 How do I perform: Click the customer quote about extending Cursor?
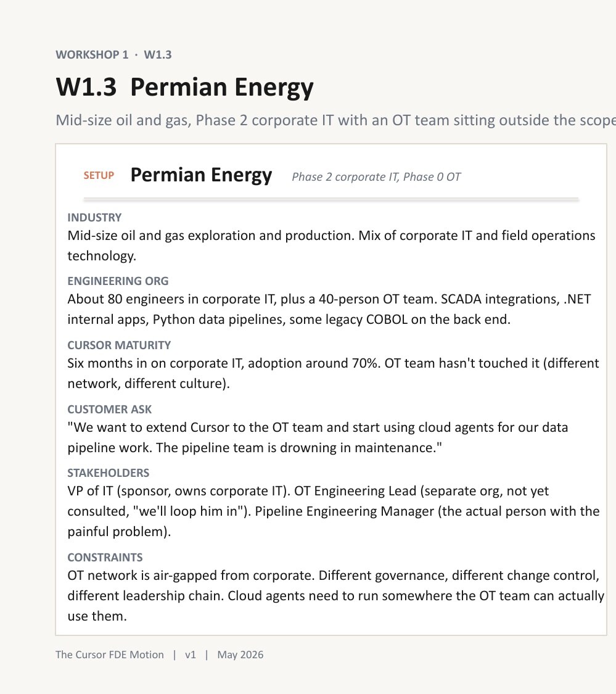pos(318,437)
